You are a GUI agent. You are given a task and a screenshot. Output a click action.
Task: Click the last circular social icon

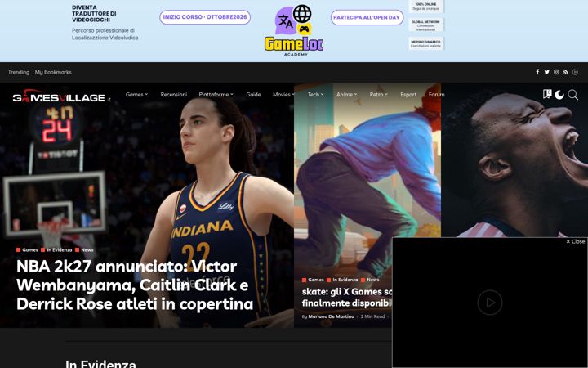tap(575, 72)
